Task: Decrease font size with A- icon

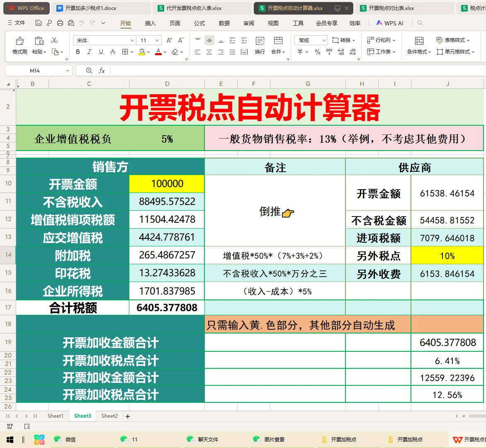Action: [181, 40]
